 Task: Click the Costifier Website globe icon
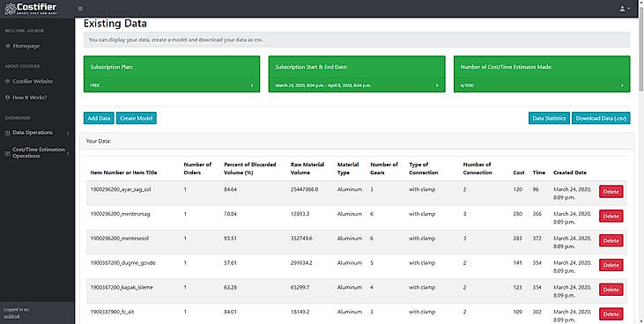(x=8, y=81)
